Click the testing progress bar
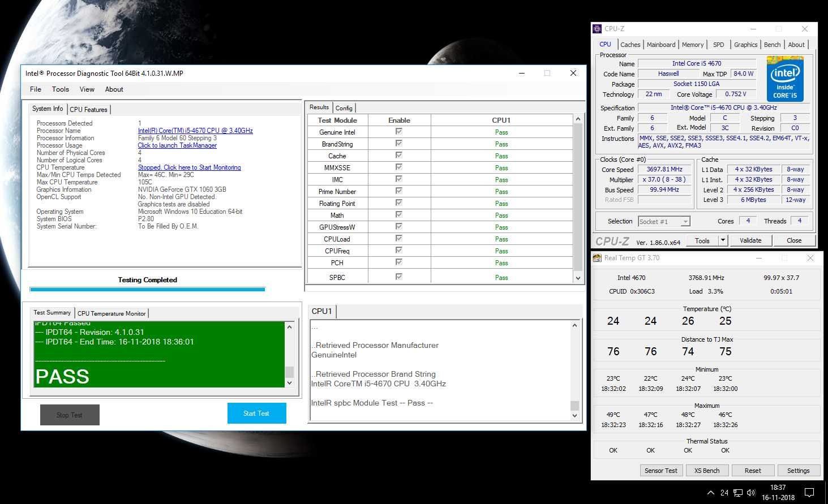Screen dimensions: 828x504 147,290
